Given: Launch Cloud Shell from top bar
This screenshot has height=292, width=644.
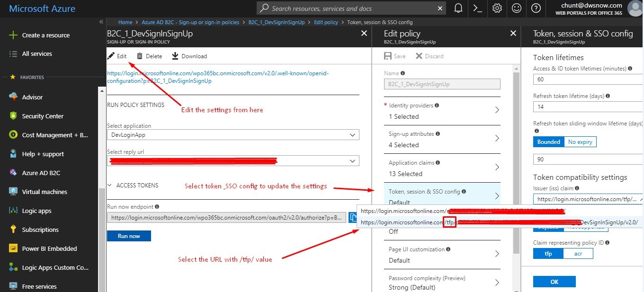Looking at the screenshot, I should coord(477,8).
